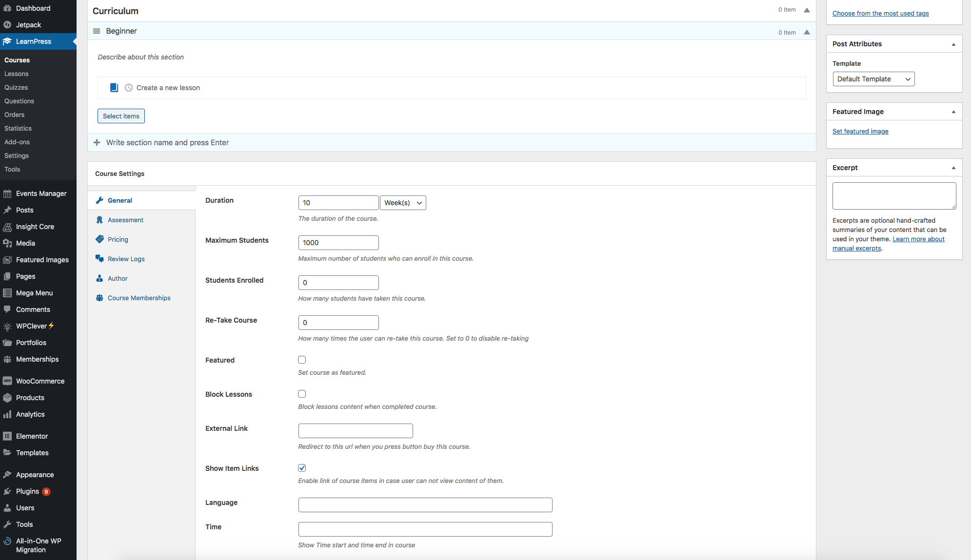Image resolution: width=971 pixels, height=560 pixels.
Task: Click the Appearance paintbrush icon
Action: click(7, 475)
